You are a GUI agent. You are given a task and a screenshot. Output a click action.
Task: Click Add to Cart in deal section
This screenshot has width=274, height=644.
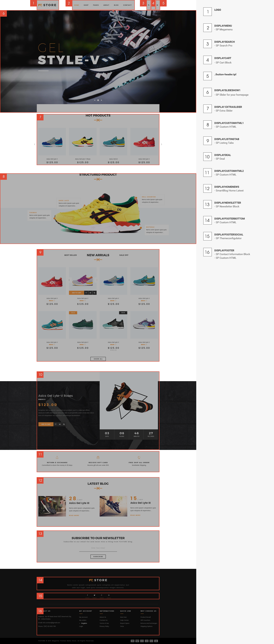pyautogui.click(x=46, y=424)
